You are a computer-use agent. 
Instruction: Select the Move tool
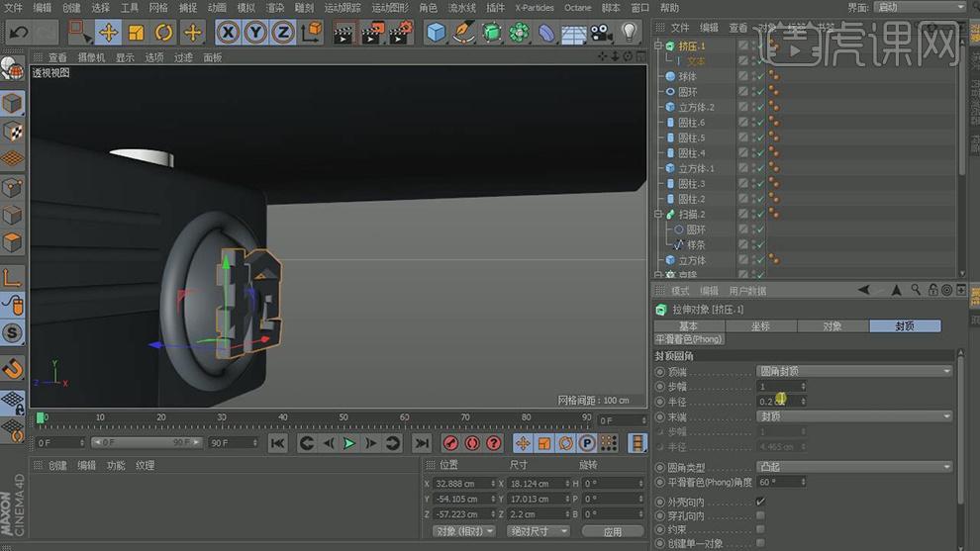(x=108, y=32)
